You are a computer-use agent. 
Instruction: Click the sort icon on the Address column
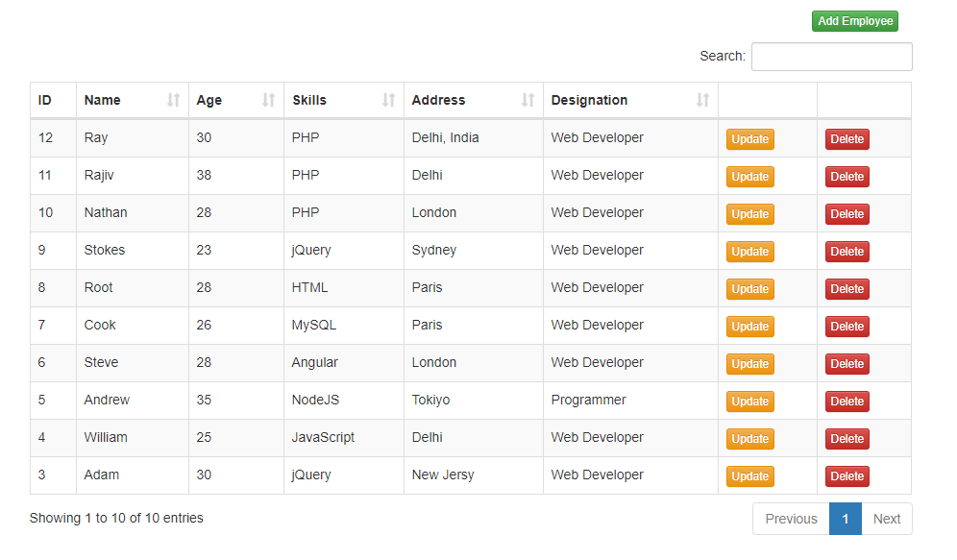(527, 100)
